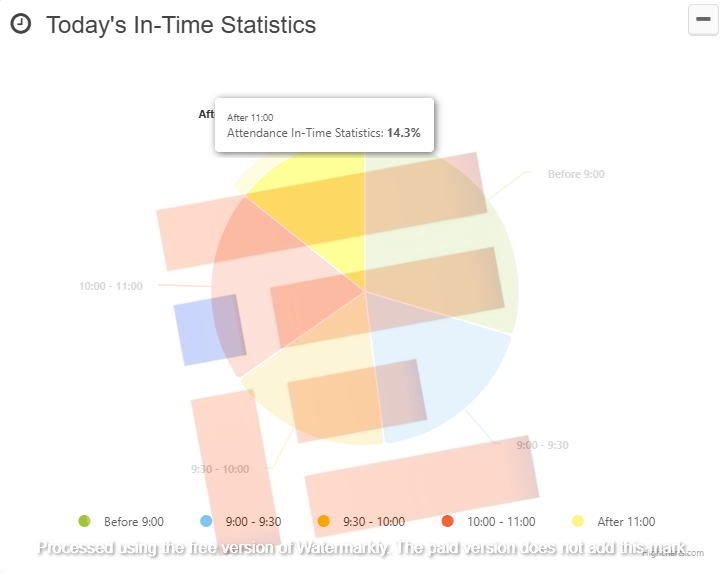
Task: Click the blue 9:00 - 9:30 legend dot
Action: click(x=207, y=521)
